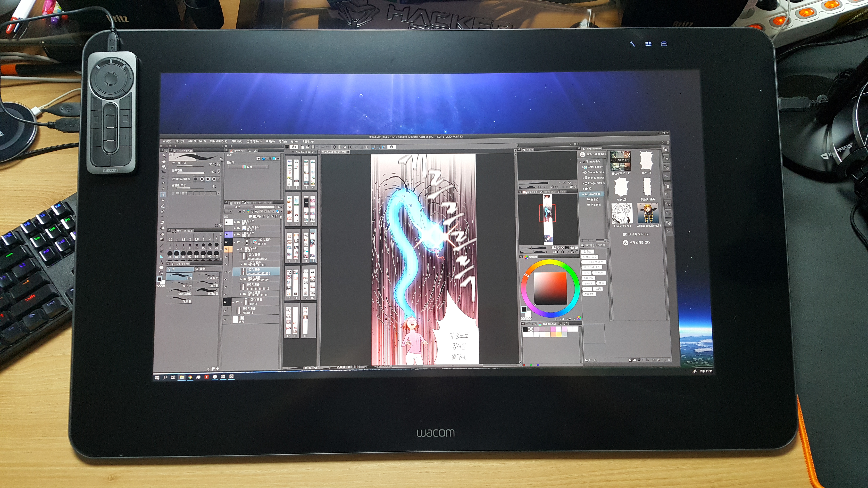The image size is (868, 488).
Task: Select the Balloon tool
Action: click(161, 268)
